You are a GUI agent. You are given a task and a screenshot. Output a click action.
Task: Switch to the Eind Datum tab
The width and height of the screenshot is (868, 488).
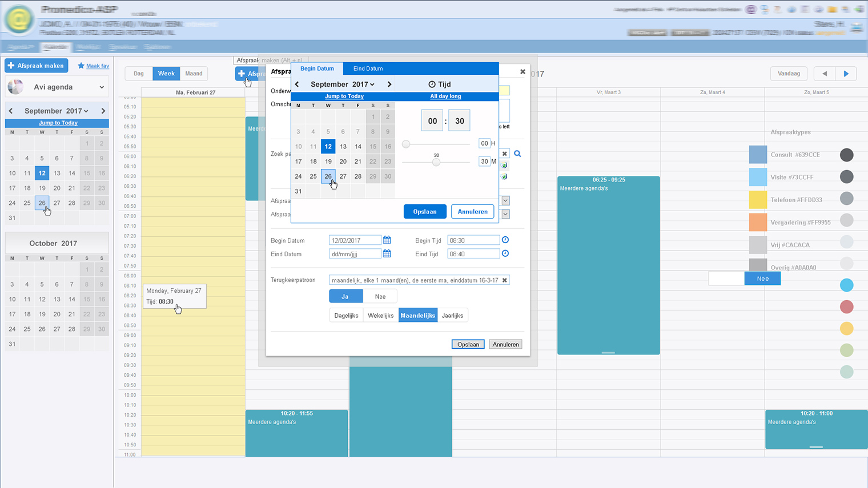click(x=368, y=68)
